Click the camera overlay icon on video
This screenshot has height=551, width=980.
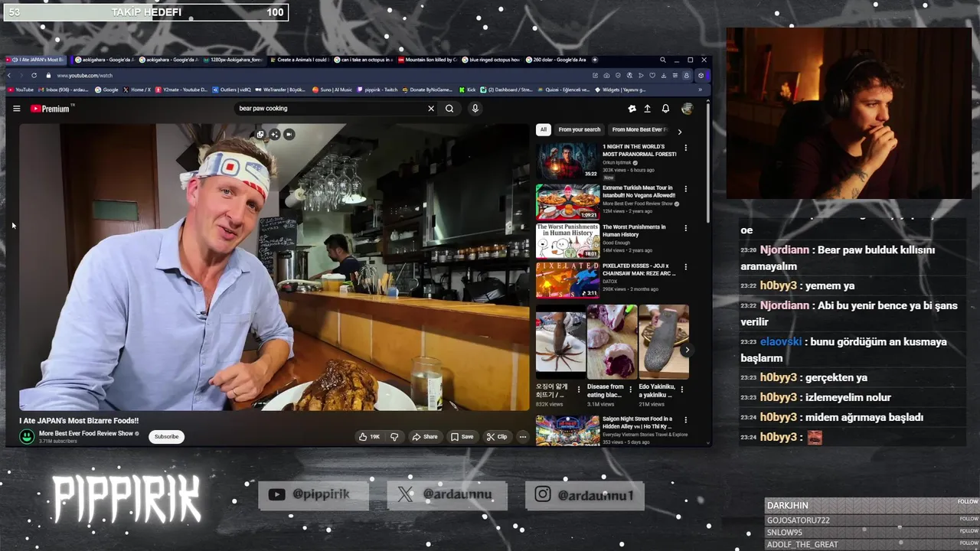(289, 135)
